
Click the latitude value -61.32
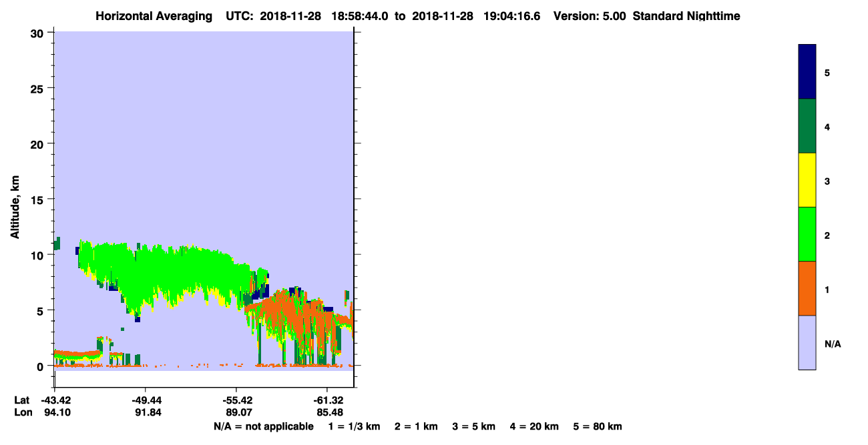pos(328,400)
